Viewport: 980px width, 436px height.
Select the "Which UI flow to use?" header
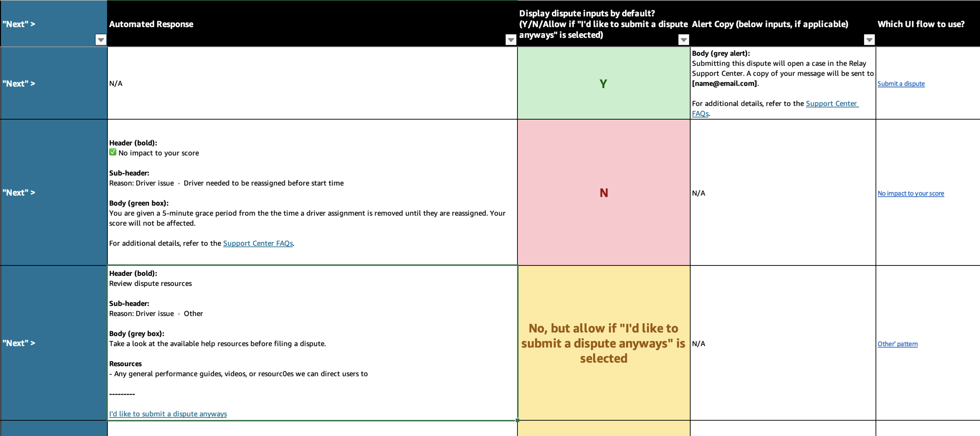(x=921, y=24)
